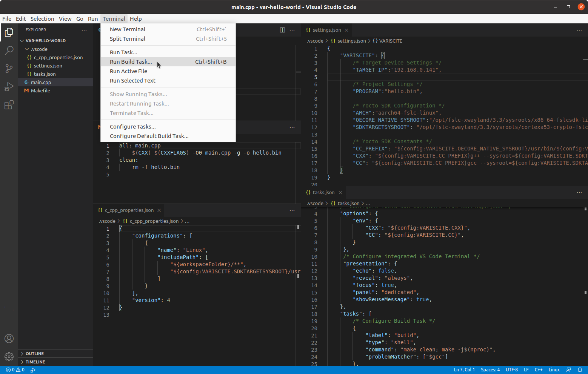Click Ln 7, Col 1 status item
This screenshot has width=588, height=374.
tap(464, 370)
